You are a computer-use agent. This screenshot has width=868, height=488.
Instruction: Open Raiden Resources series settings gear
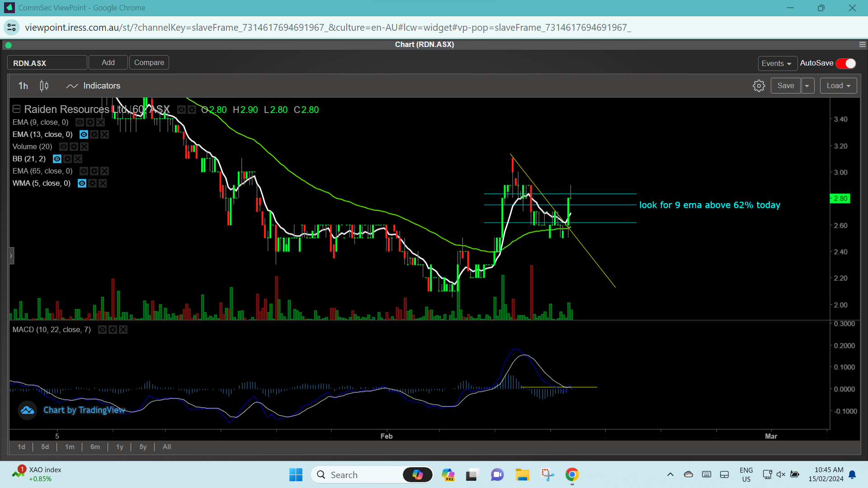click(192, 109)
